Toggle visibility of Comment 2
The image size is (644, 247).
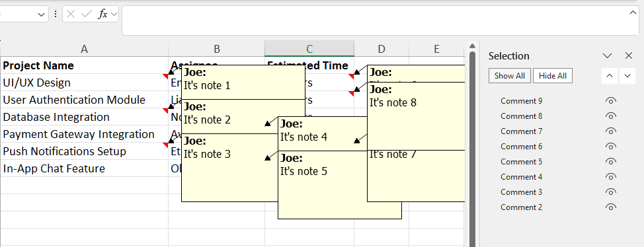[611, 207]
